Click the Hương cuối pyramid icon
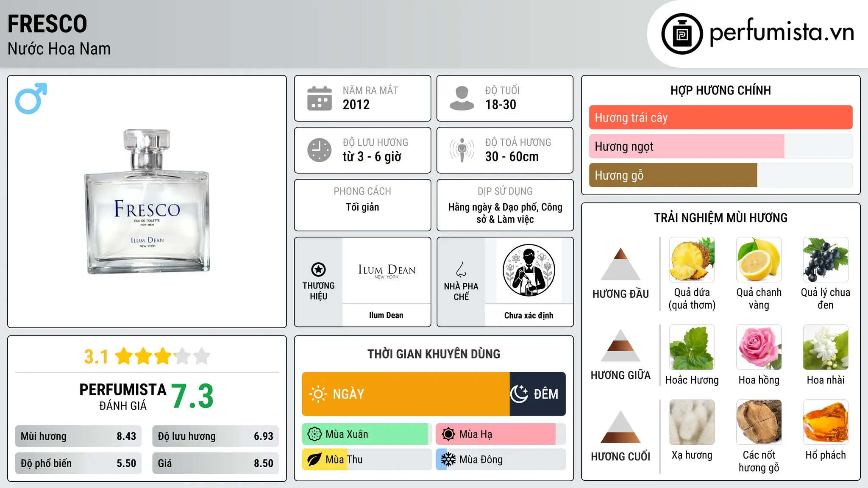This screenshot has width=868, height=488. click(620, 427)
